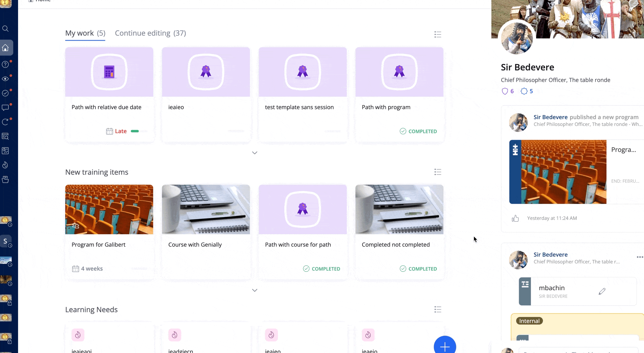Like the published program post
Screen dimensions: 644x353
tap(515, 218)
